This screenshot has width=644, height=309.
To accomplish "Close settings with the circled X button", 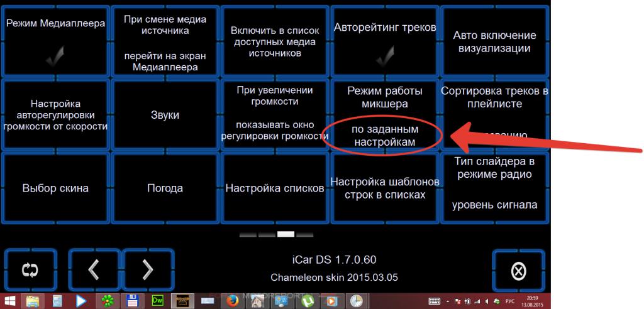I will 518,271.
